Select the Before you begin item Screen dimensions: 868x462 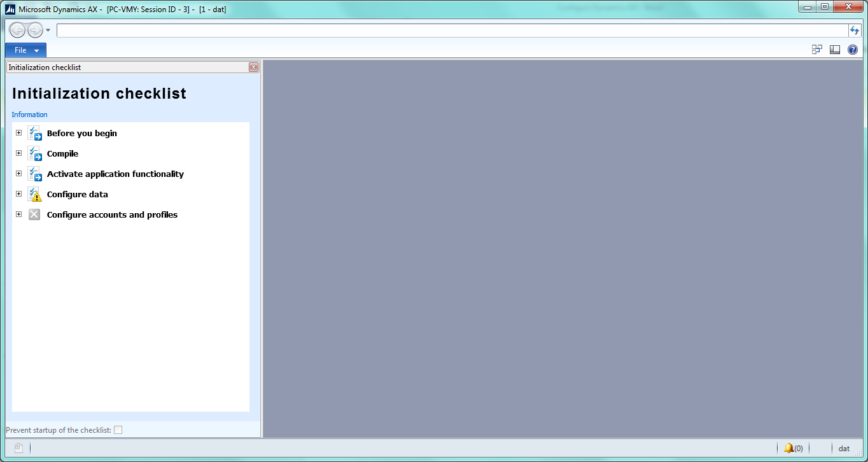click(82, 134)
